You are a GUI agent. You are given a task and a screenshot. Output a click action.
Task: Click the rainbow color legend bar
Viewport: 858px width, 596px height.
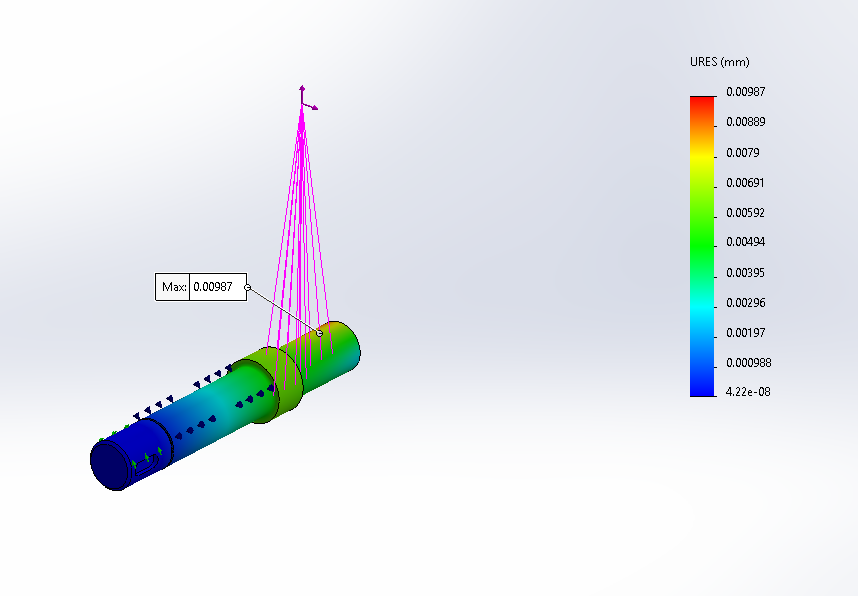tap(702, 246)
